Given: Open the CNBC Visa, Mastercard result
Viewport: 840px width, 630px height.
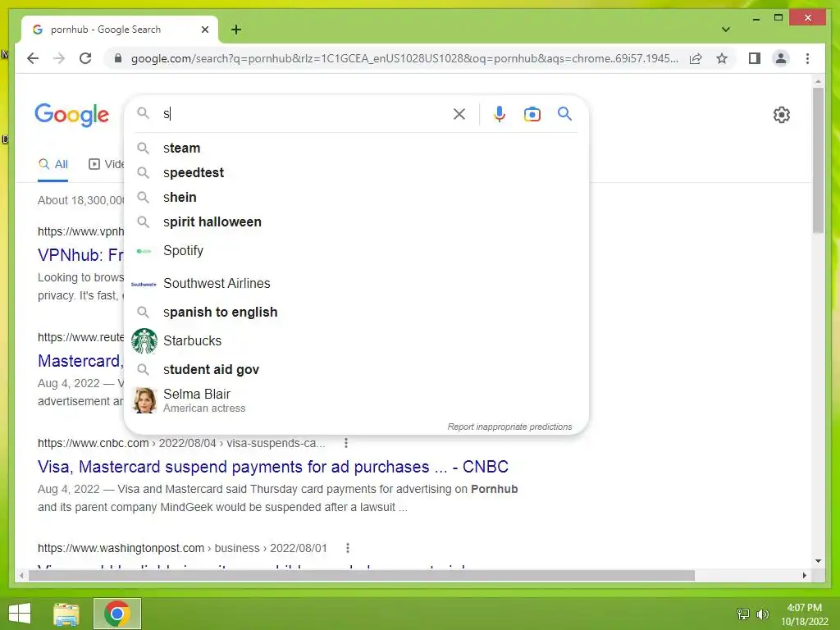Looking at the screenshot, I should point(272,467).
